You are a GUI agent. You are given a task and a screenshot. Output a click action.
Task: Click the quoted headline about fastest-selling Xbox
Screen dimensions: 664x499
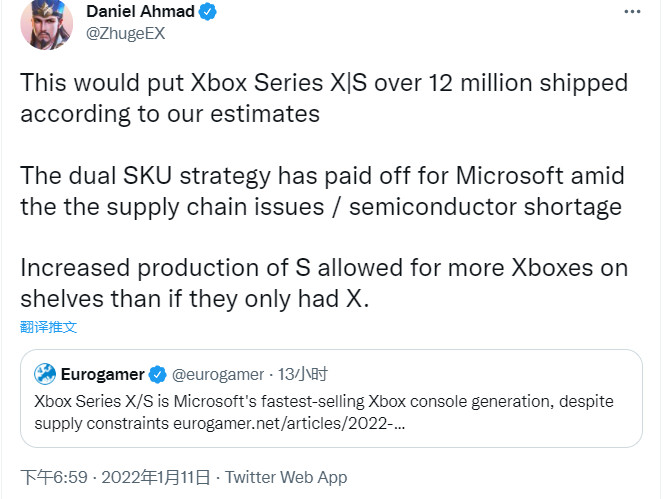tap(324, 401)
